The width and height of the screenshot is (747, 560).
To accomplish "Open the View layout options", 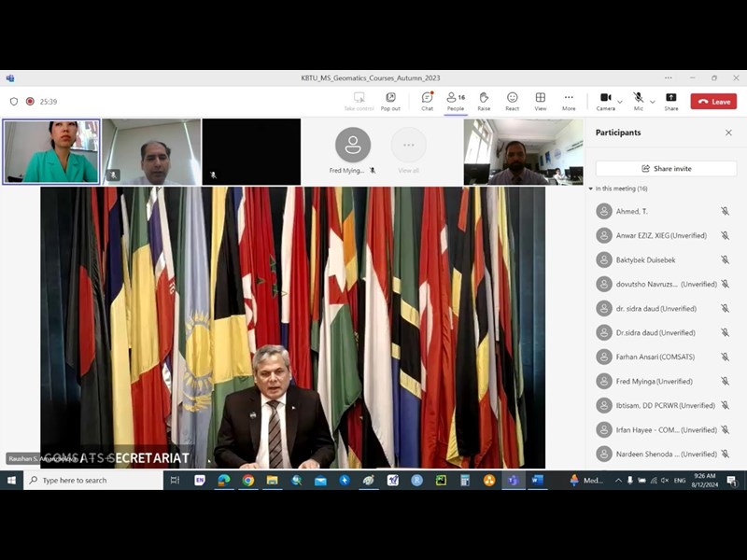I will point(541,102).
